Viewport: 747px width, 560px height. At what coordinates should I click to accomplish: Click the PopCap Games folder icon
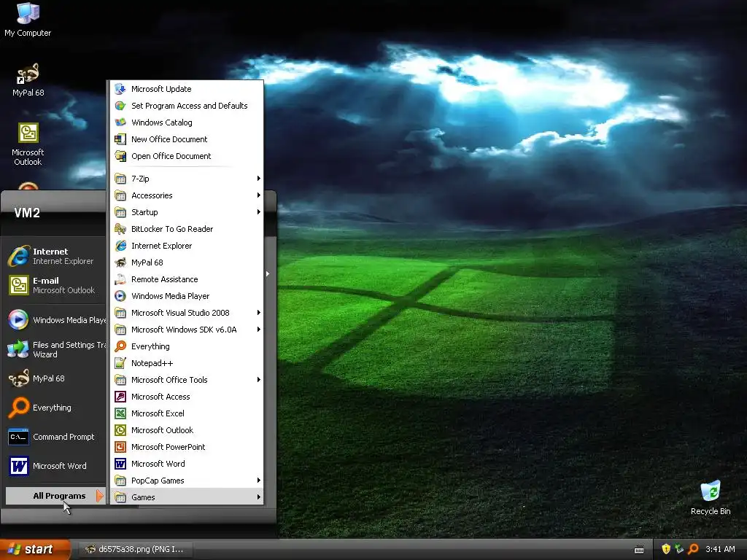120,480
